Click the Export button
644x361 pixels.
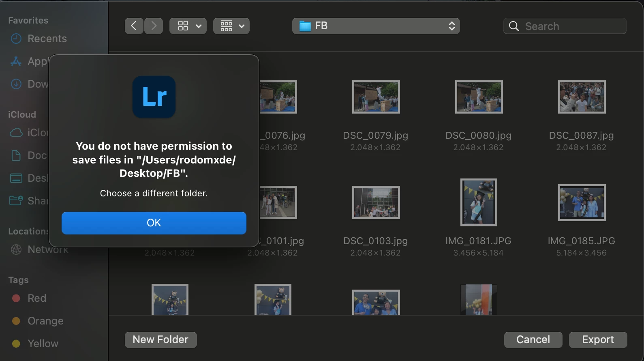(x=598, y=340)
